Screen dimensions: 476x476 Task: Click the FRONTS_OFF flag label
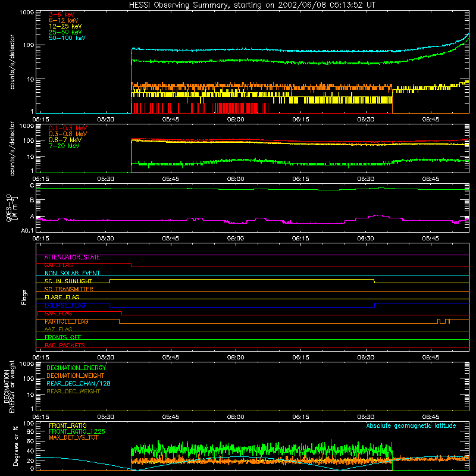63,337
